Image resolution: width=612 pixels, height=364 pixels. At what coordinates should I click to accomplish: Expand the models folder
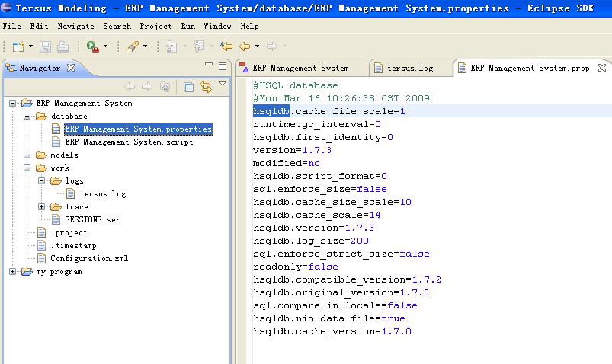(27, 155)
